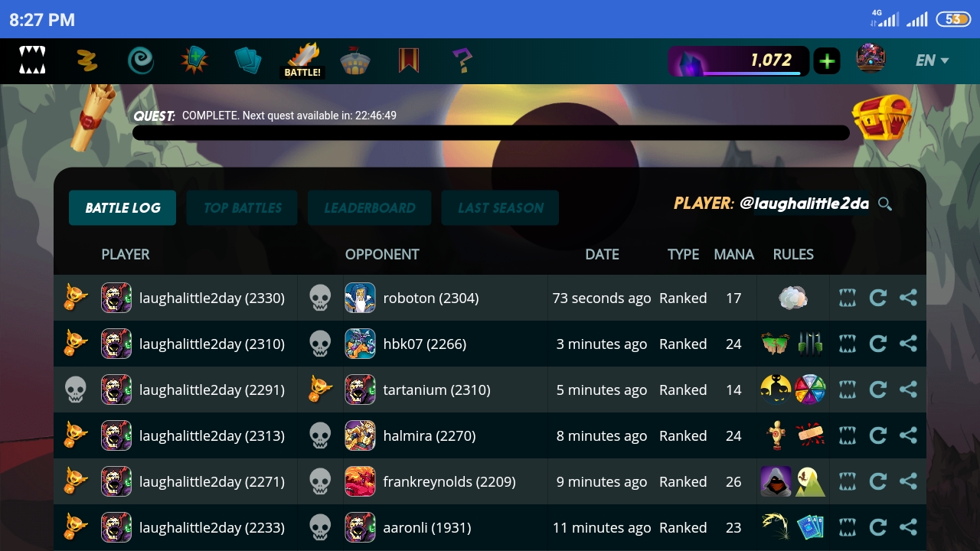Screen dimensions: 980x551
Task: Click the quest progress bar
Action: click(491, 133)
